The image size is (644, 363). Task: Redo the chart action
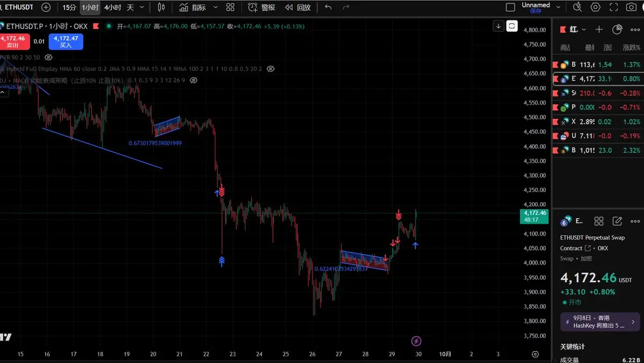346,8
